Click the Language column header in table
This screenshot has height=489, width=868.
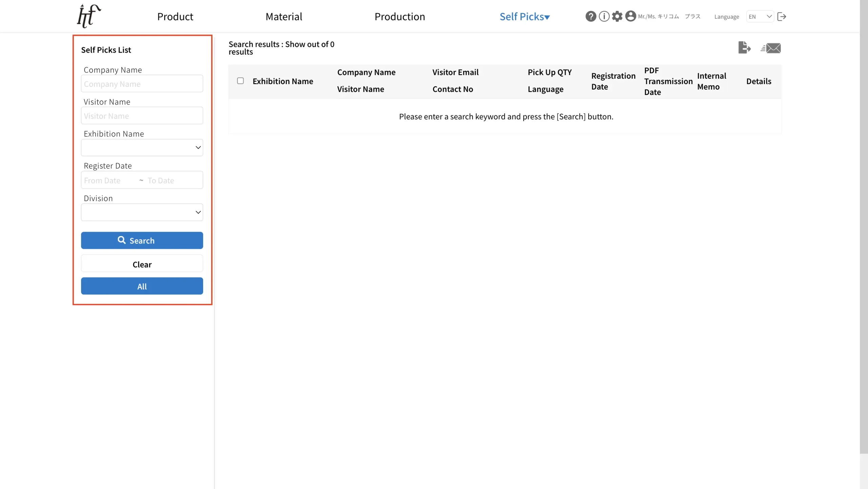546,89
